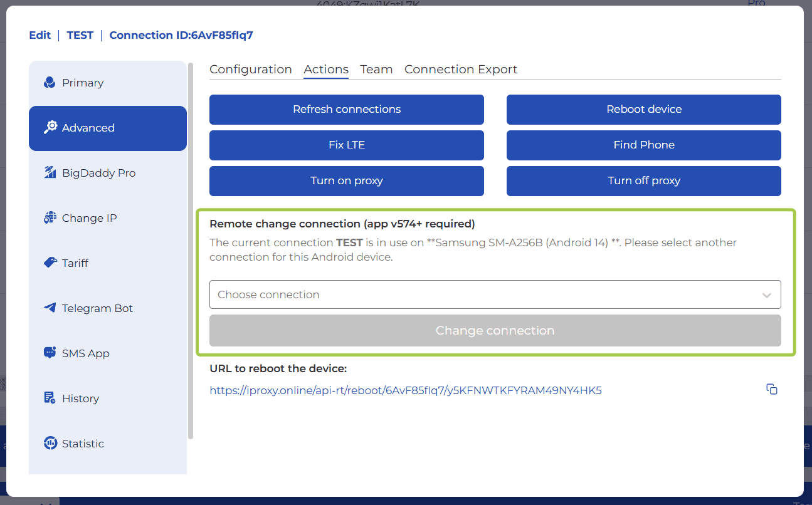Switch to the Configuration tab
This screenshot has width=812, height=505.
coord(250,70)
